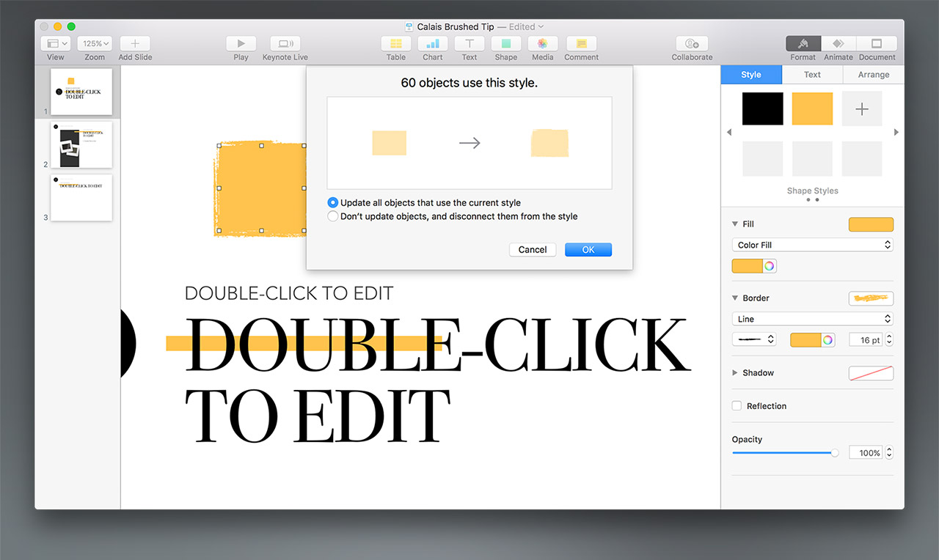Open the Animate inspector icon

(838, 44)
